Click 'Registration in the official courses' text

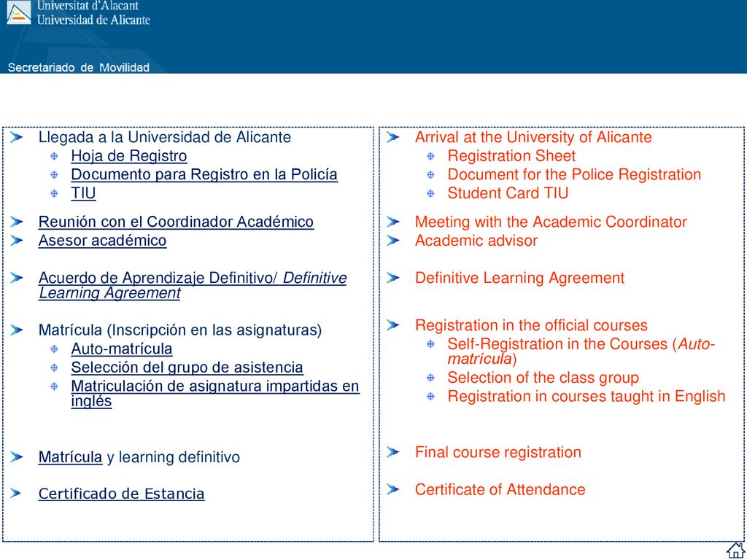pos(531,325)
